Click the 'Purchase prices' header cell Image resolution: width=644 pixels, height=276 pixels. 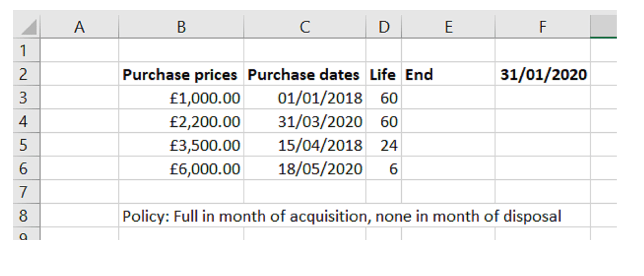coord(180,74)
